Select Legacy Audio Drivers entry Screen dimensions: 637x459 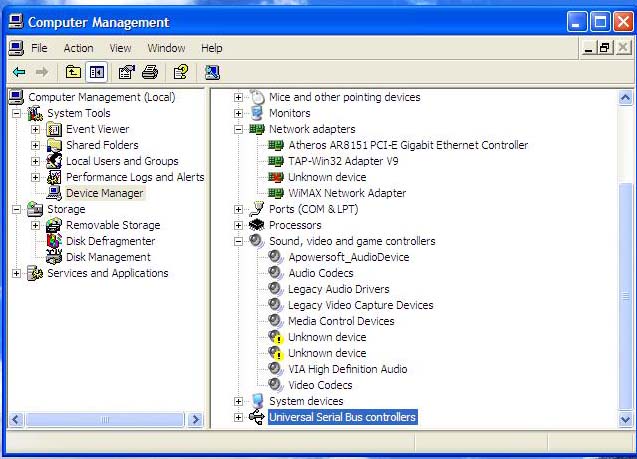pos(339,289)
